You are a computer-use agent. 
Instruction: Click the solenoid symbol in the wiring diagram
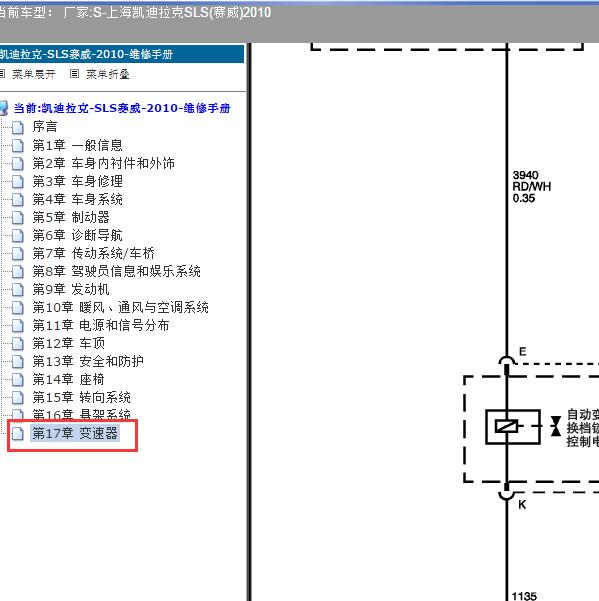(513, 427)
